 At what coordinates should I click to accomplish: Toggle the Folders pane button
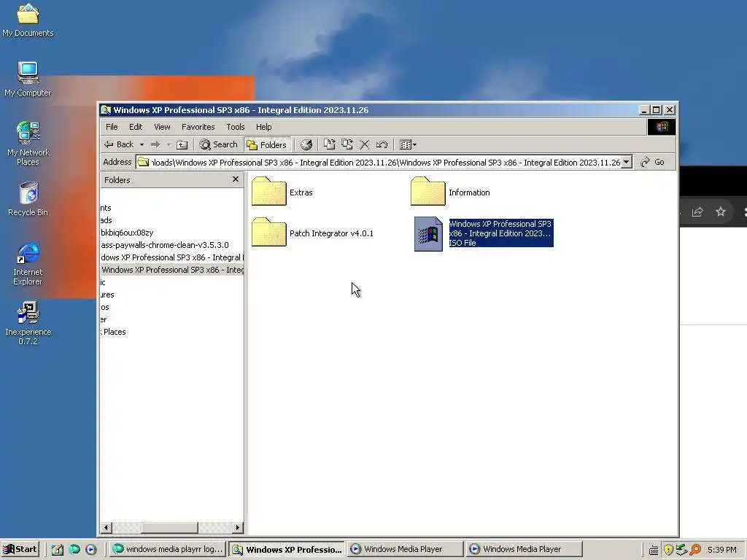click(x=267, y=144)
